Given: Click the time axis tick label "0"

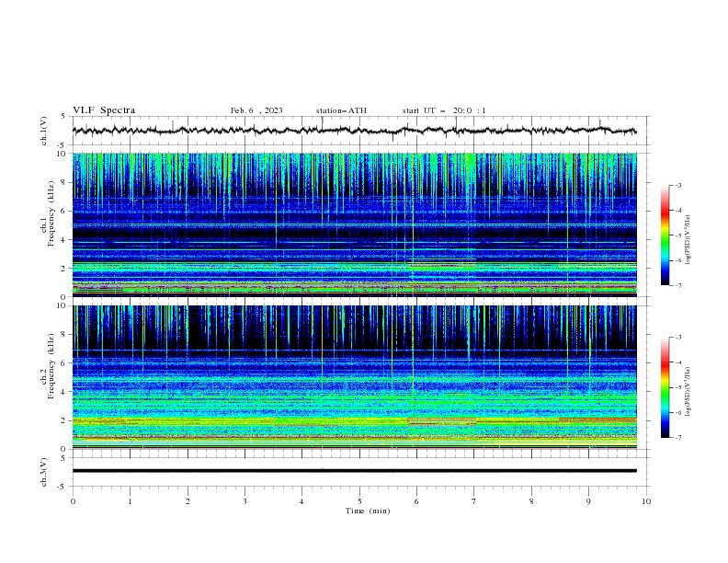Looking at the screenshot, I should click(x=73, y=501).
